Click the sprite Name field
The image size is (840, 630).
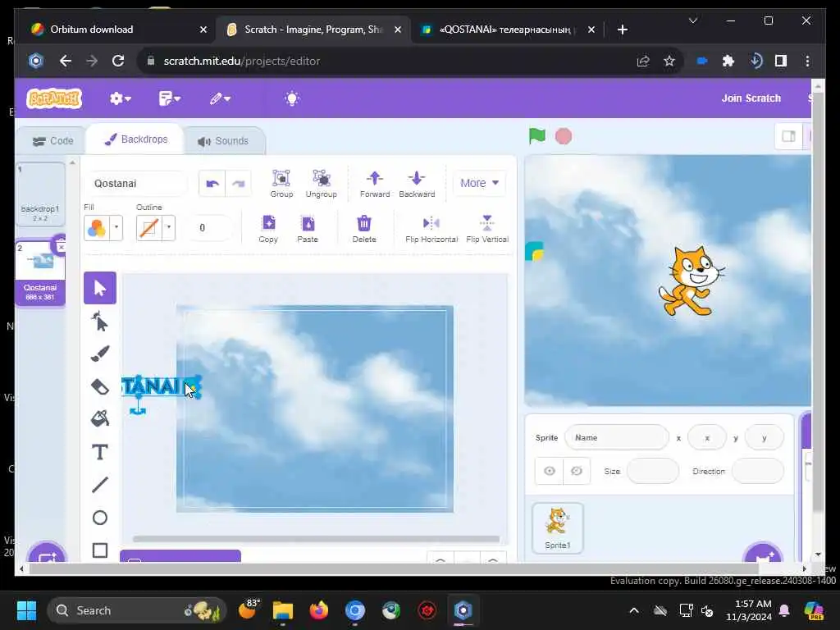coord(616,438)
